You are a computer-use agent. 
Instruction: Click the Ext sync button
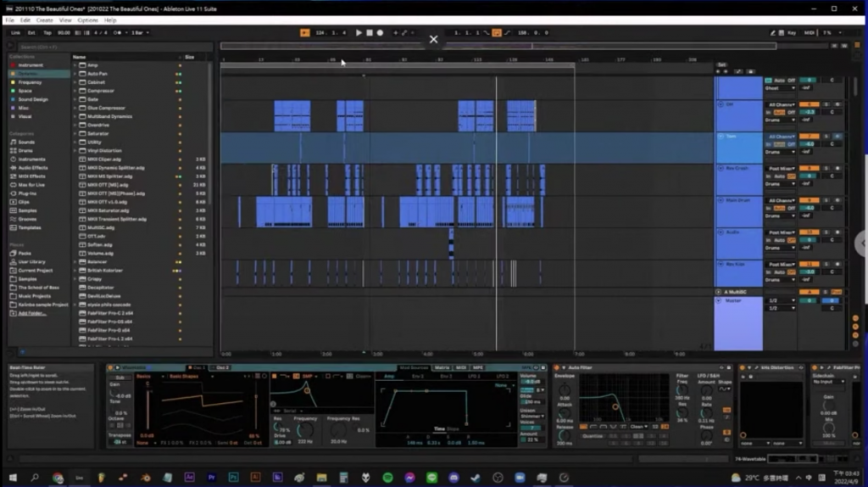pos(31,33)
